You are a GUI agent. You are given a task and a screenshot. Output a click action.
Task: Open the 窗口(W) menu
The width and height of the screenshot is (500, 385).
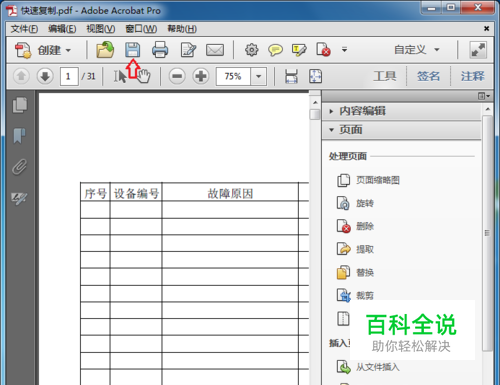pyautogui.click(x=141, y=29)
